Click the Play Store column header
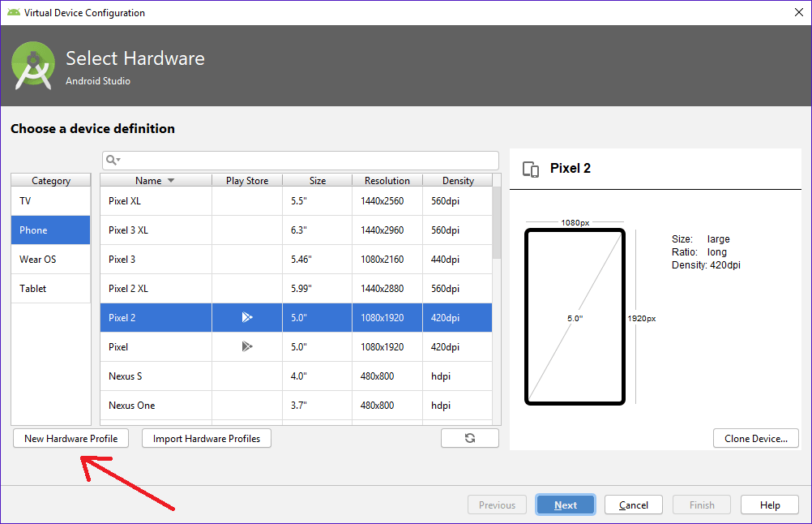Viewport: 812px width, 524px height. (247, 180)
